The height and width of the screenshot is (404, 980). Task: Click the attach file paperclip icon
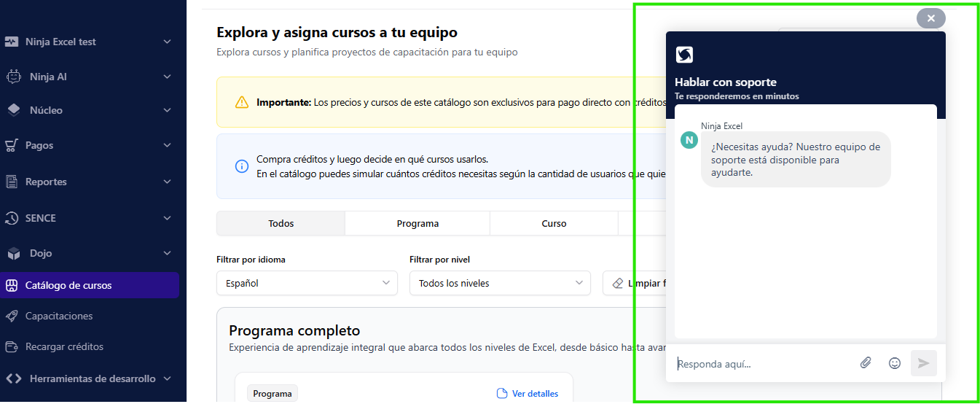tap(866, 362)
